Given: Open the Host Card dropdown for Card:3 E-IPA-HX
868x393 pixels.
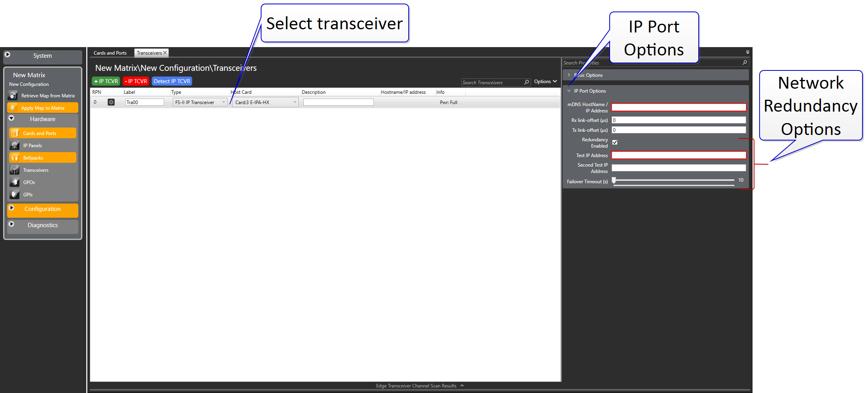Looking at the screenshot, I should click(x=294, y=102).
